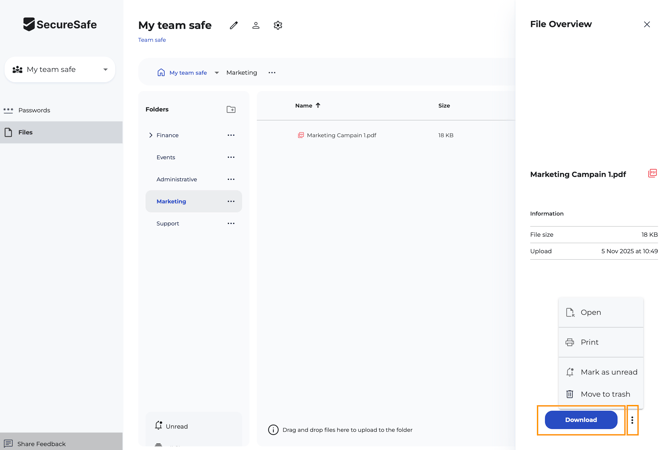The width and height of the screenshot is (670, 450).
Task: Choose Print from the context menu
Action: click(x=590, y=342)
